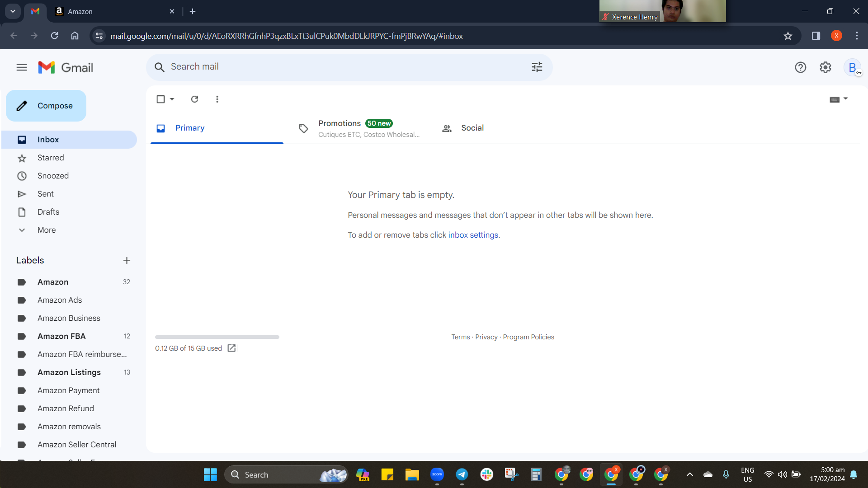Go to the browser home page

pos(75,36)
